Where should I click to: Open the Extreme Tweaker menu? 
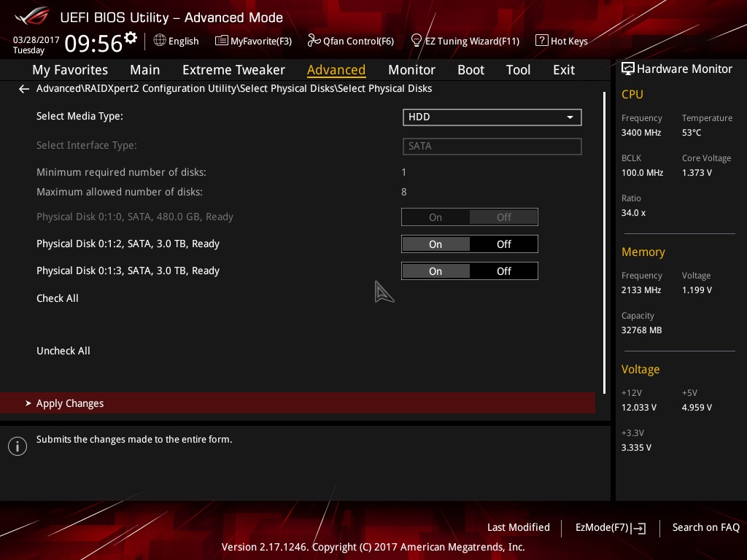click(233, 69)
